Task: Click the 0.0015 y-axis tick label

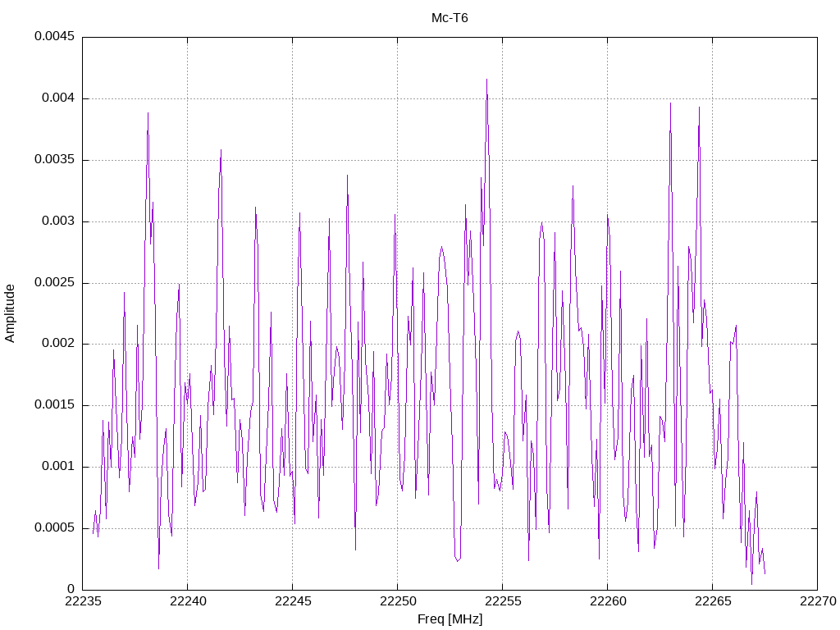Action: (x=55, y=405)
